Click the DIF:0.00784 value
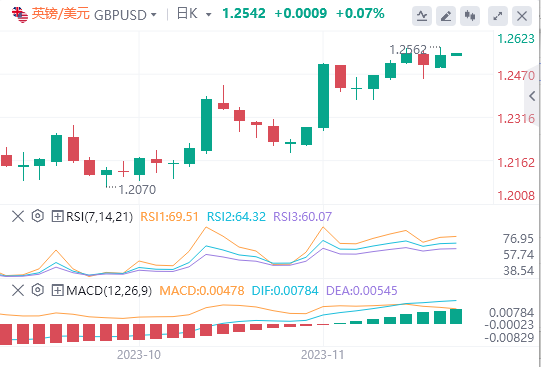541x367 pixels. click(x=285, y=291)
